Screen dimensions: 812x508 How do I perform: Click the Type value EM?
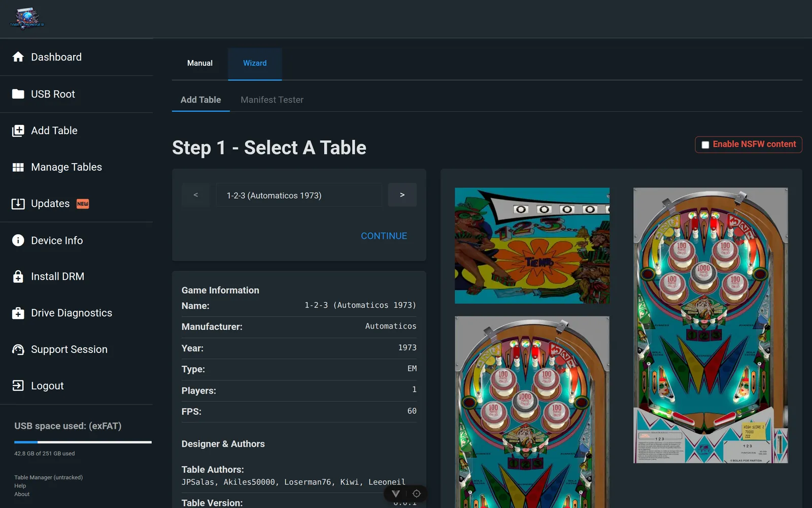point(412,369)
